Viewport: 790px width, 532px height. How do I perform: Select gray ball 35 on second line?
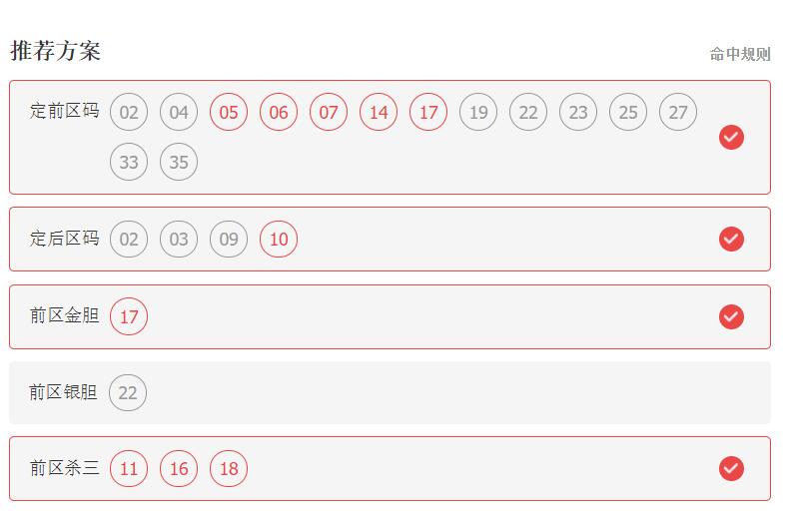[x=179, y=162]
